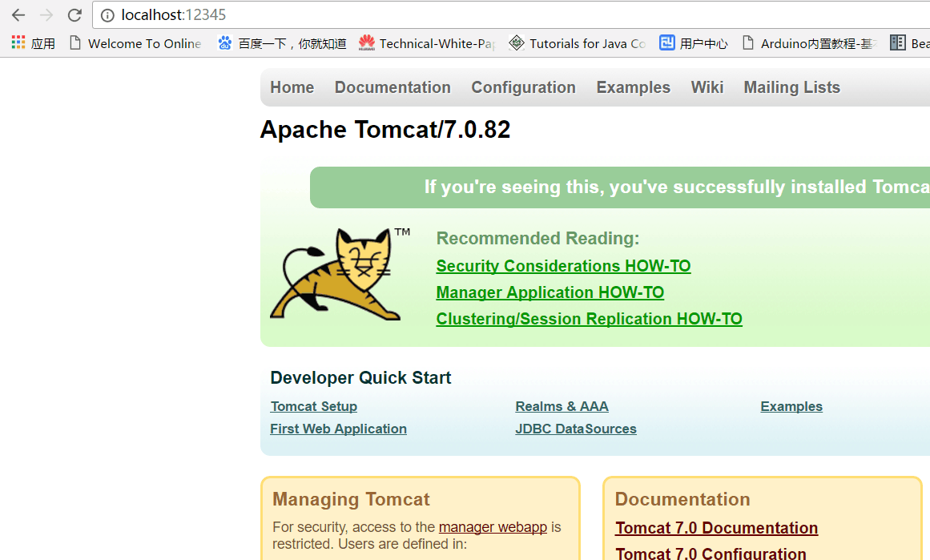Open the 应用 apps bookmark label
The width and height of the screenshot is (930, 560).
(x=42, y=43)
